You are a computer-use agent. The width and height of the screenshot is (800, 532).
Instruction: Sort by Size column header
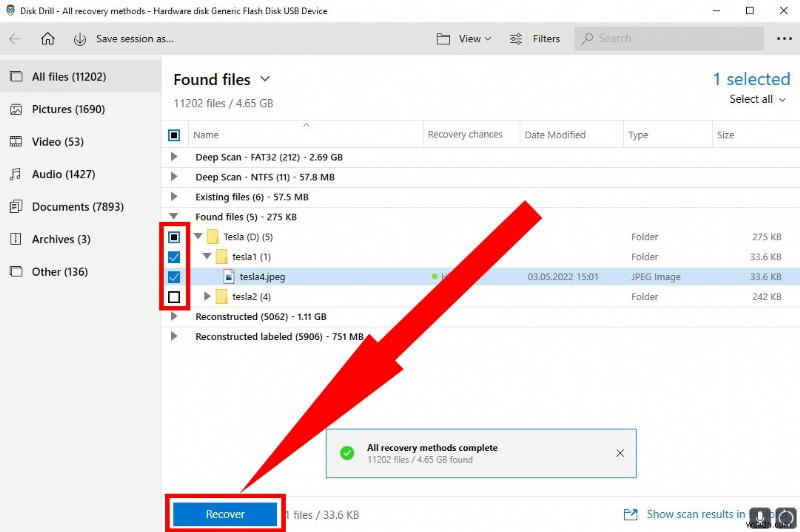coord(726,135)
